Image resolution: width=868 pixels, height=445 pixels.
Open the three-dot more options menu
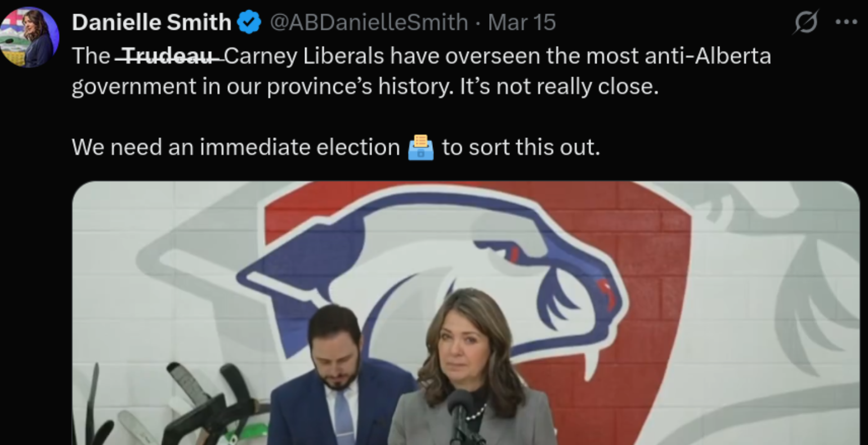pyautogui.click(x=846, y=23)
